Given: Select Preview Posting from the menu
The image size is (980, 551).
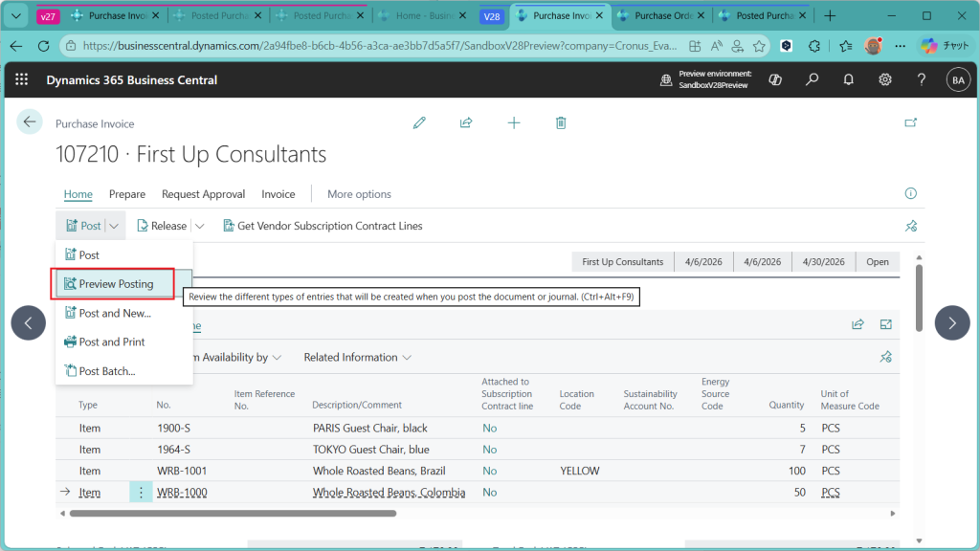Looking at the screenshot, I should (x=115, y=284).
